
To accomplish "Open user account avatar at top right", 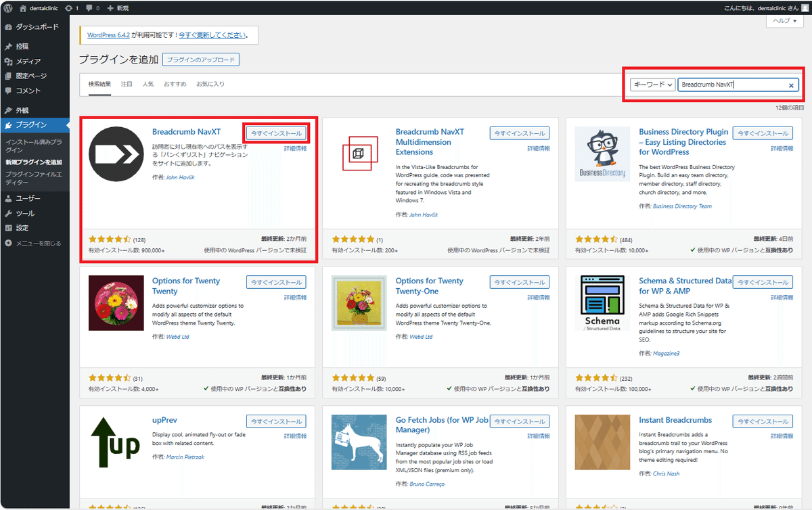I will click(x=804, y=8).
